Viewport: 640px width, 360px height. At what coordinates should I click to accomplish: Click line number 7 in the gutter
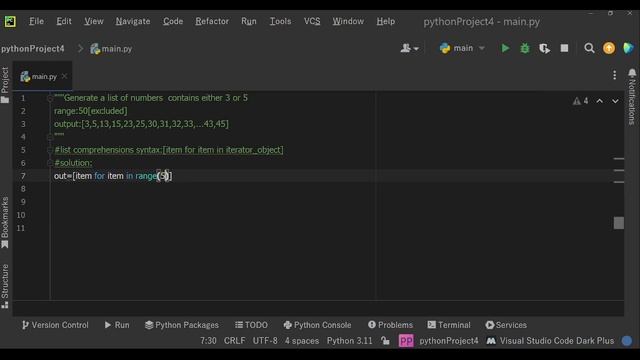[23, 176]
